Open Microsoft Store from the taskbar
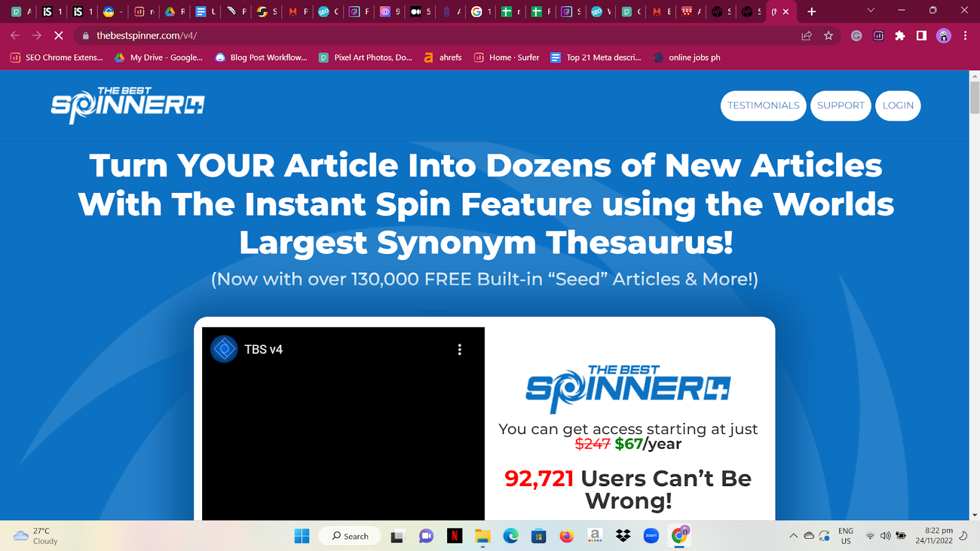The width and height of the screenshot is (980, 551). coord(539,536)
